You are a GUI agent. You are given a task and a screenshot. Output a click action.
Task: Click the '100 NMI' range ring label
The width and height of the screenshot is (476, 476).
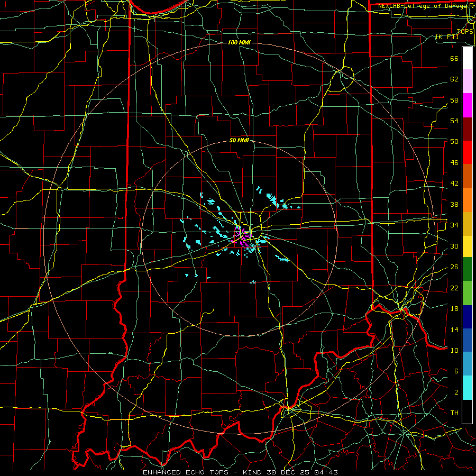pyautogui.click(x=239, y=42)
